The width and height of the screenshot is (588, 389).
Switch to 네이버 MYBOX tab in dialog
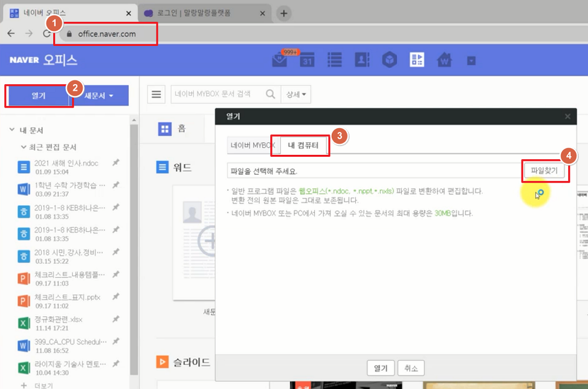coord(253,145)
